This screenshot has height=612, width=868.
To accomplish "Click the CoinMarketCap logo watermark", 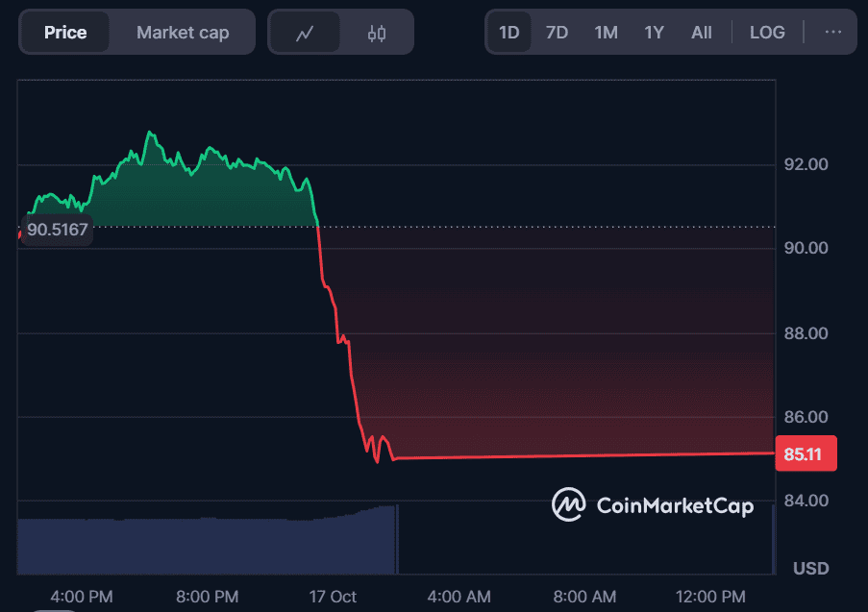I will 653,503.
